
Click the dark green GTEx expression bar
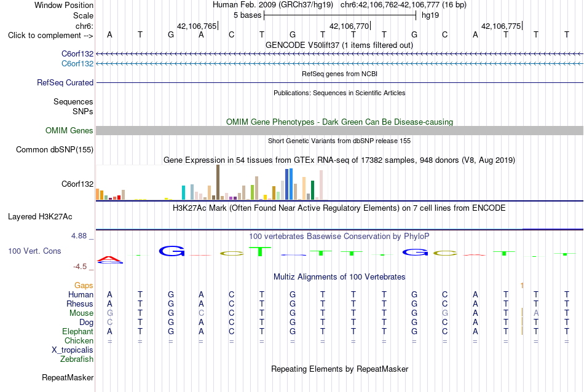312,190
